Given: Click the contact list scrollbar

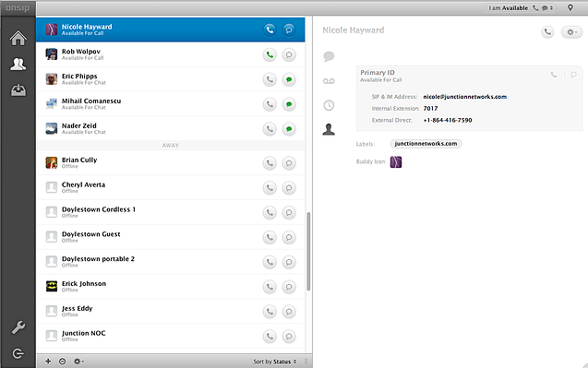Looking at the screenshot, I should tap(308, 252).
